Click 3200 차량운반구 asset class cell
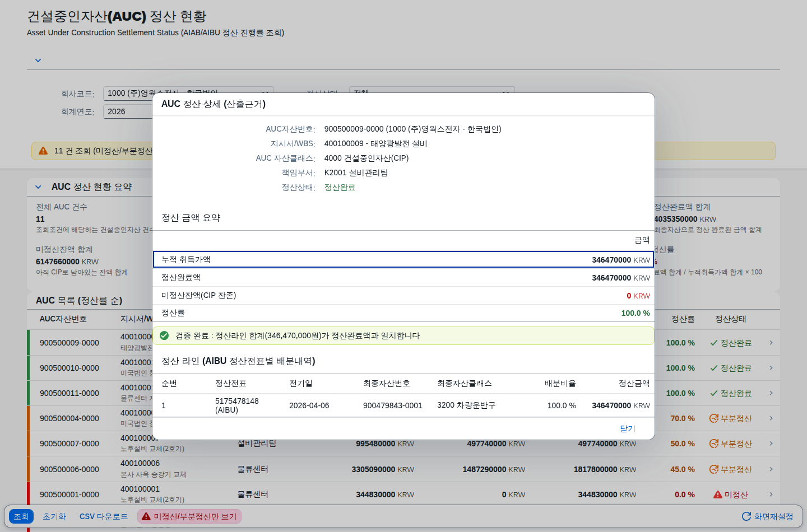The image size is (807, 532). click(x=466, y=405)
